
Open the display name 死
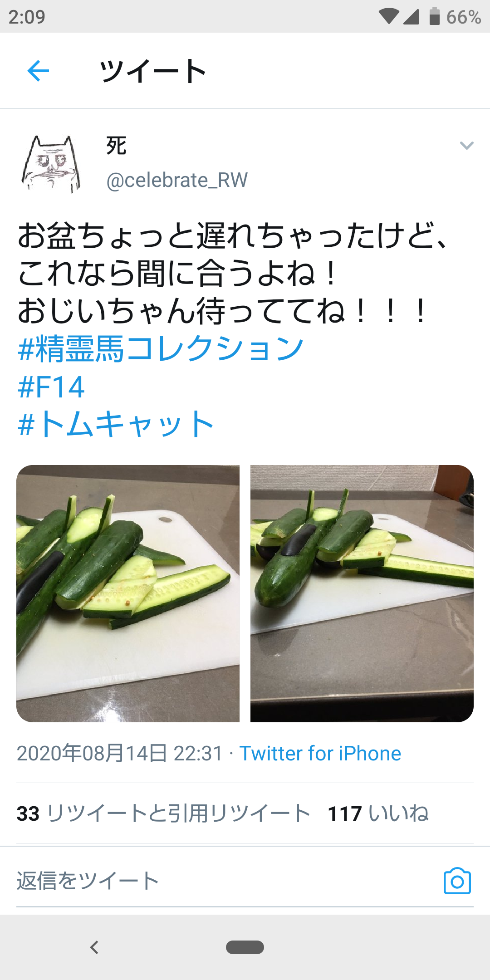pyautogui.click(x=116, y=146)
